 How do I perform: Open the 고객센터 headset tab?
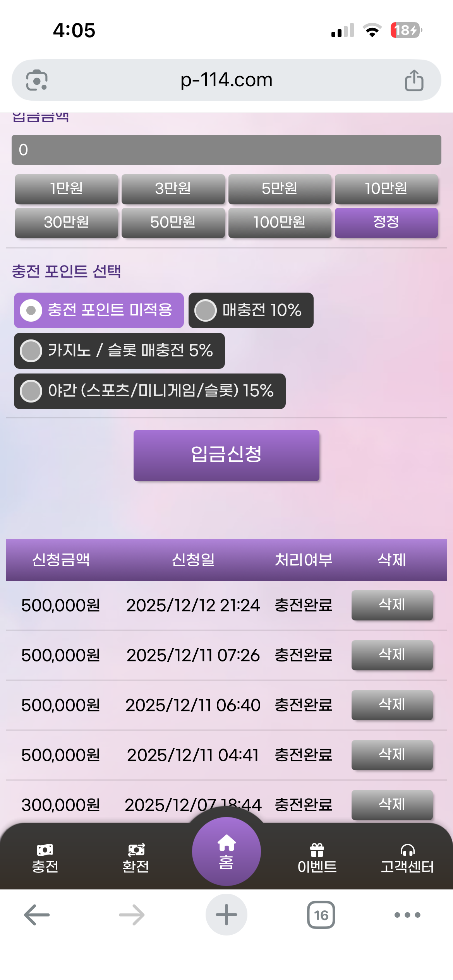(x=407, y=858)
